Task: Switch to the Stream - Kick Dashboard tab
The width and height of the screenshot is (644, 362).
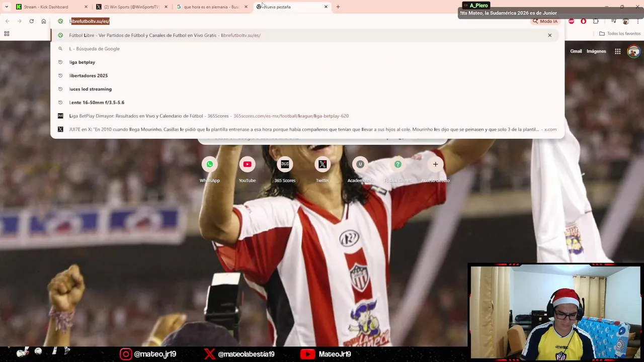Action: pos(50,7)
